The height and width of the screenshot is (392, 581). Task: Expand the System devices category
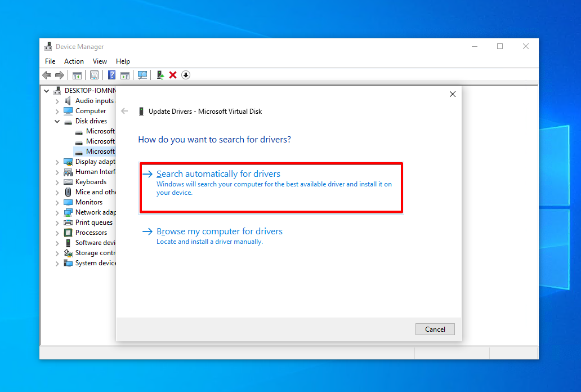click(57, 264)
